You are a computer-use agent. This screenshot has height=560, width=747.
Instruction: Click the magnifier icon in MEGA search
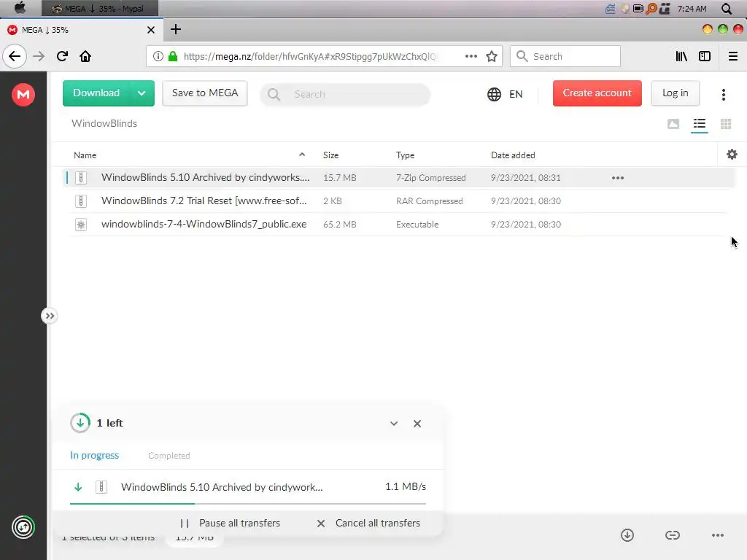click(274, 94)
